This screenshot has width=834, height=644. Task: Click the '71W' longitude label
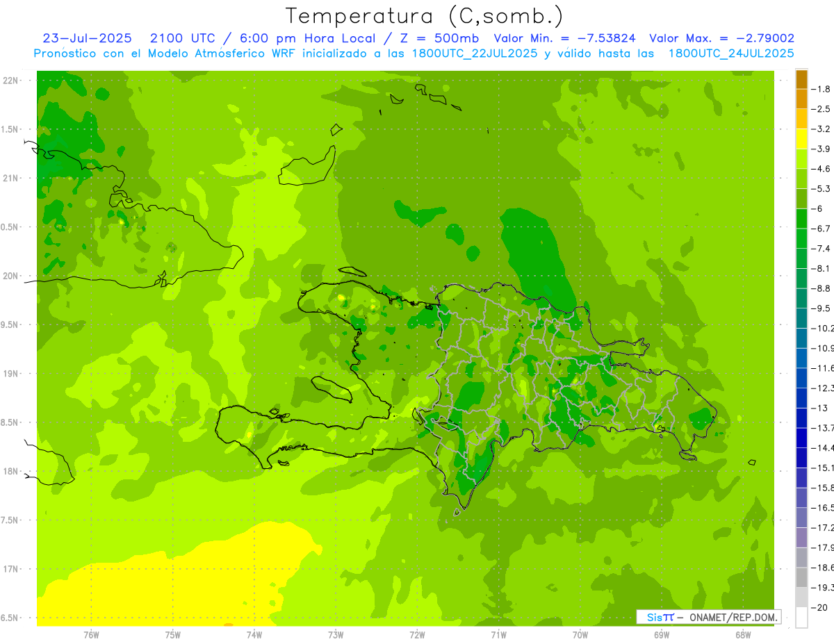coord(498,635)
